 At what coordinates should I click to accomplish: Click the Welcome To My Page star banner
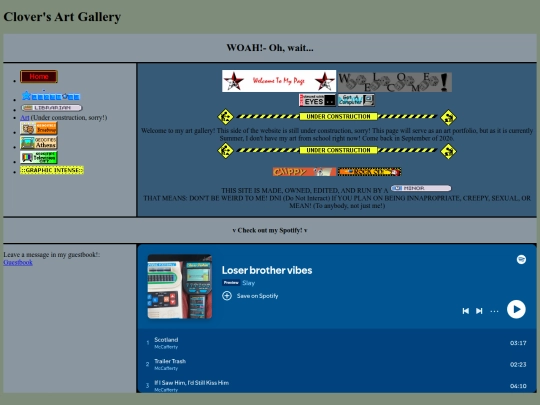[279, 81]
